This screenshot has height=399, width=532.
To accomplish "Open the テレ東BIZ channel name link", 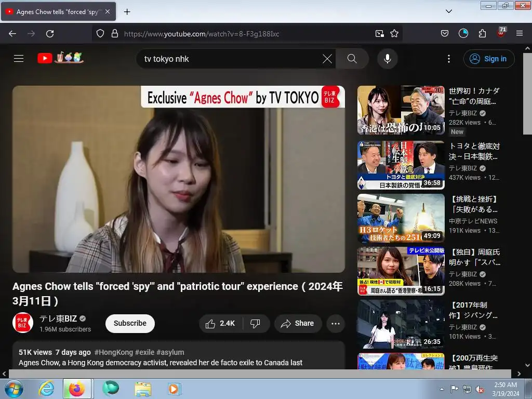I will pos(58,318).
